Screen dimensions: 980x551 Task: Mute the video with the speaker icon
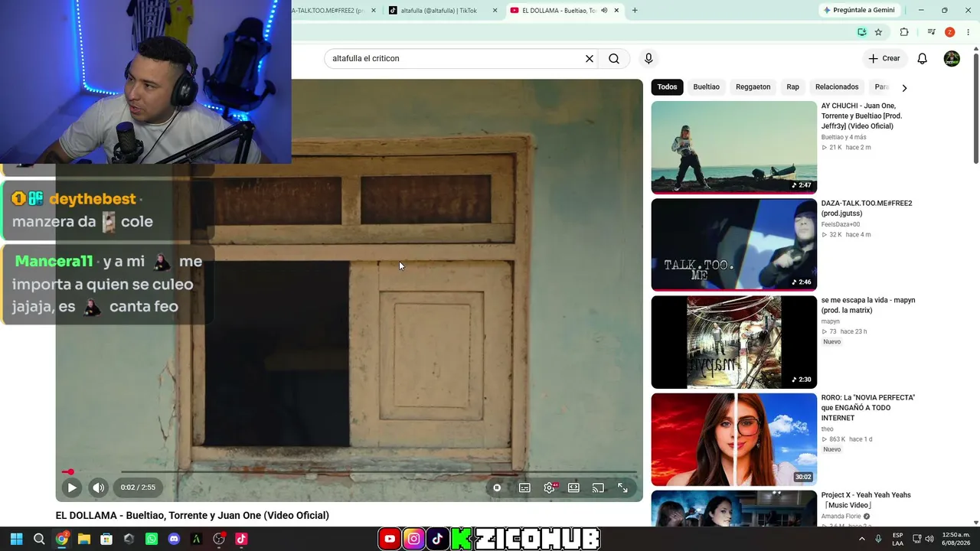tap(99, 487)
